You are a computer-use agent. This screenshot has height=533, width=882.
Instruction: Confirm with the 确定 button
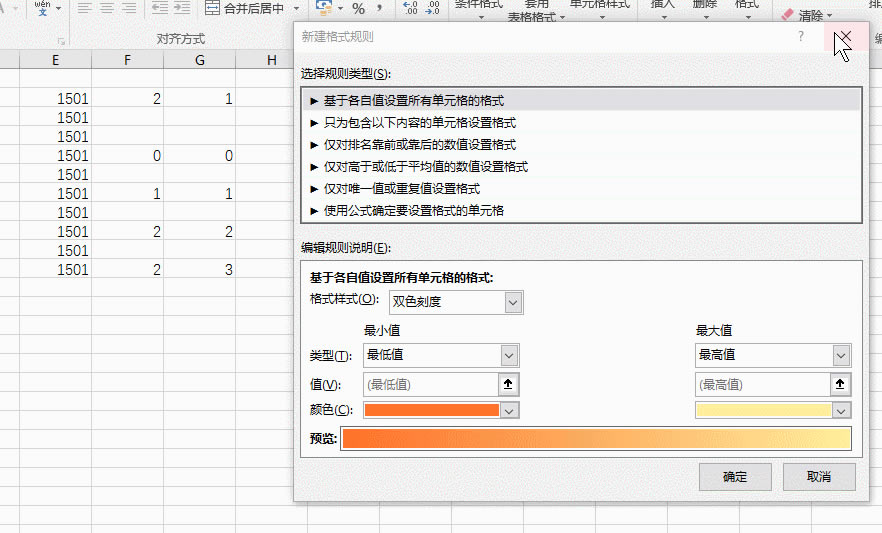[x=735, y=477]
